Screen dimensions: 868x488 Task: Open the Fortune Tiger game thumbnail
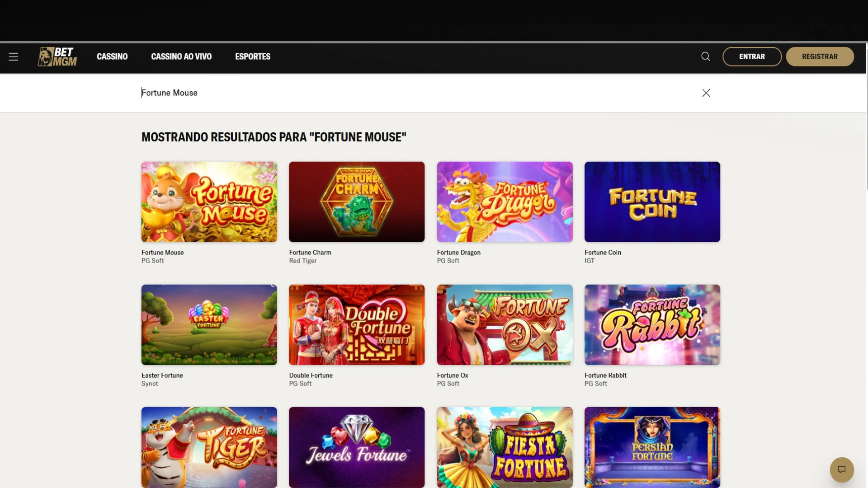click(x=209, y=447)
